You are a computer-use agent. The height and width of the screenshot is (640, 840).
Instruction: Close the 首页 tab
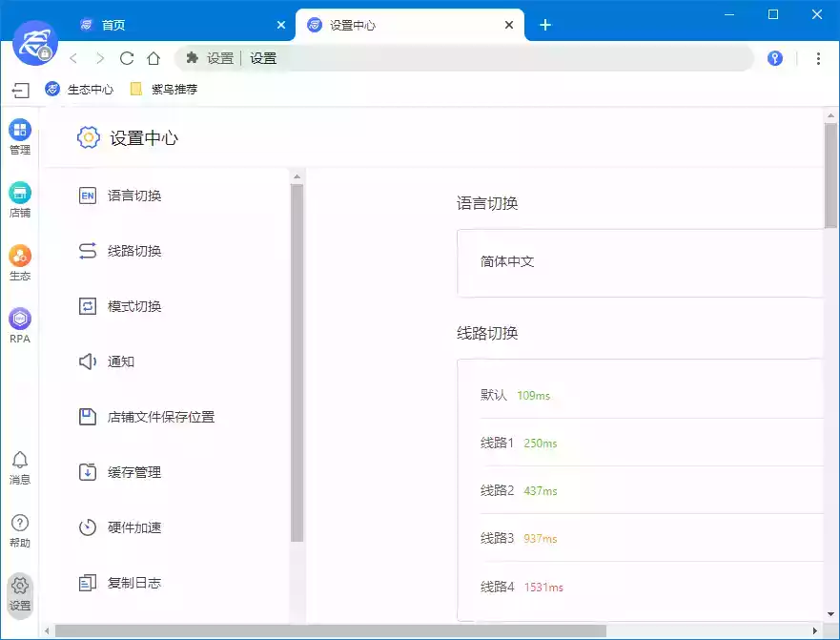(280, 25)
